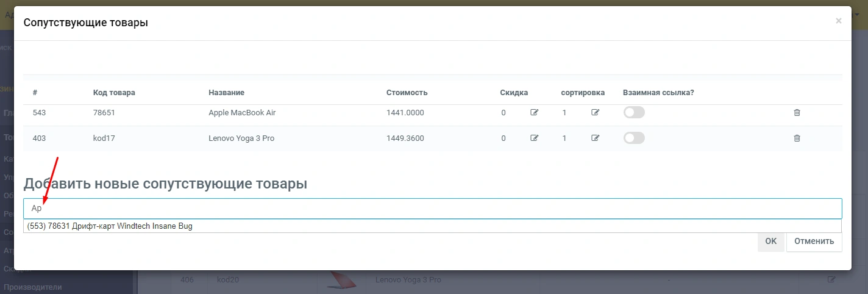Select suggestion Дрифт-карт Windtech Insane Bug
The width and height of the screenshot is (868, 294).
point(110,226)
